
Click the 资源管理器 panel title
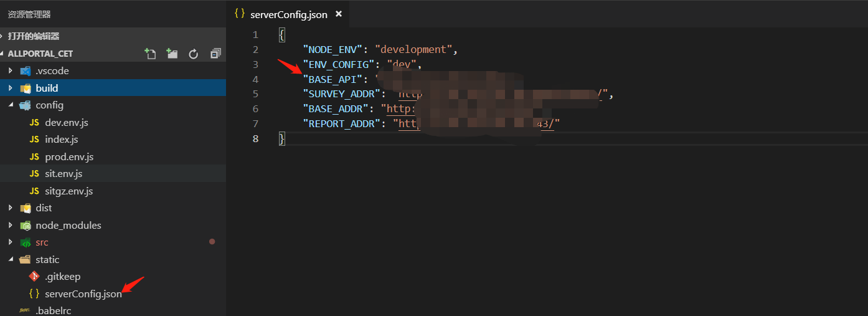29,14
